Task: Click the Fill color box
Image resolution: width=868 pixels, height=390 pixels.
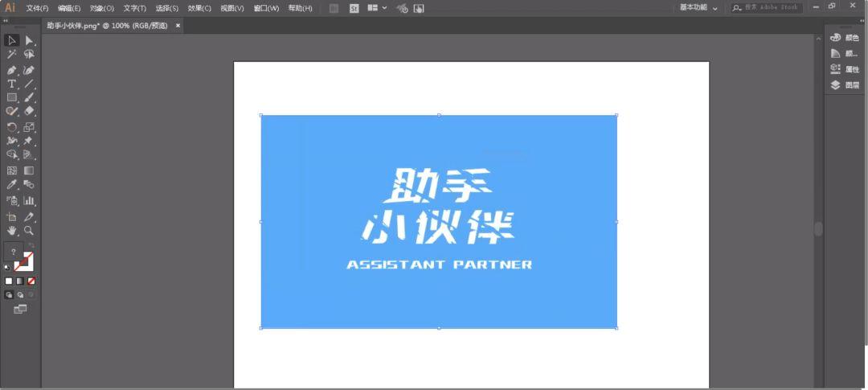Action: coord(14,252)
